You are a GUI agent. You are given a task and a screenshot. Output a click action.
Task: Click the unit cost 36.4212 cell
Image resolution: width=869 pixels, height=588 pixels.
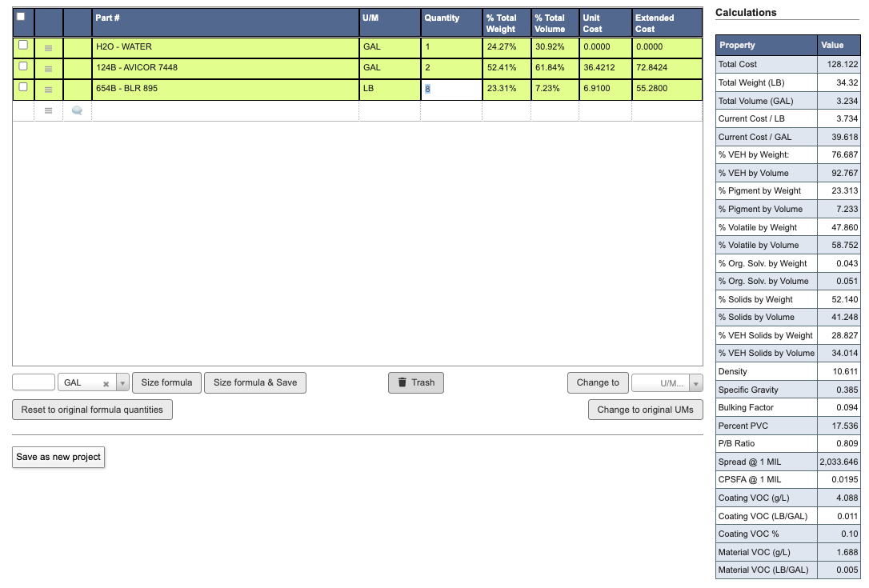click(605, 68)
